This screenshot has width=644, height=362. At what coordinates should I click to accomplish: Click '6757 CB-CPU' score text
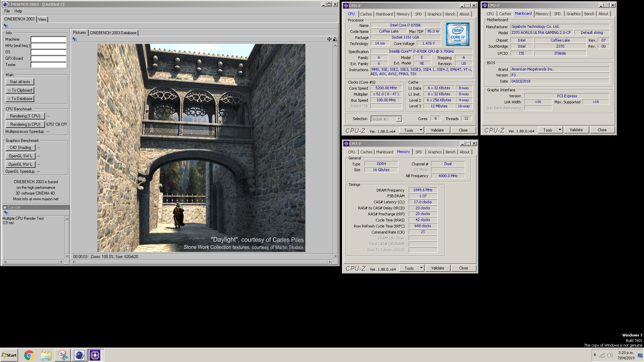56,124
